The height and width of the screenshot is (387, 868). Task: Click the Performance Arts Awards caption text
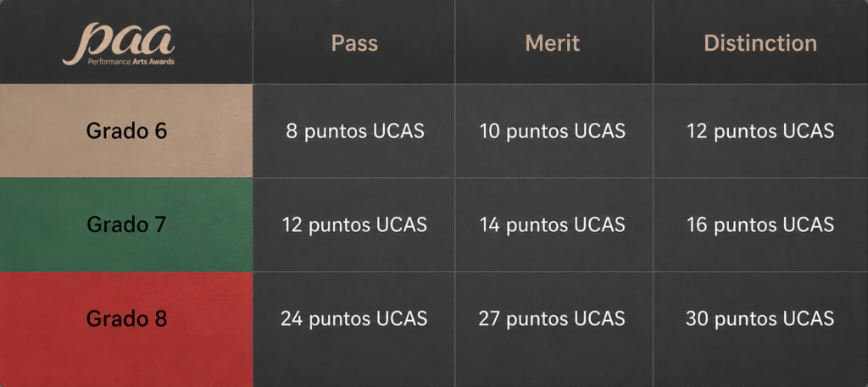(131, 61)
